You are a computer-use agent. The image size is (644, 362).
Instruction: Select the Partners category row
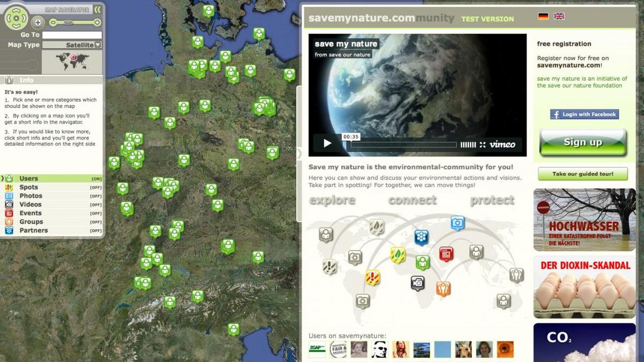[x=33, y=230]
